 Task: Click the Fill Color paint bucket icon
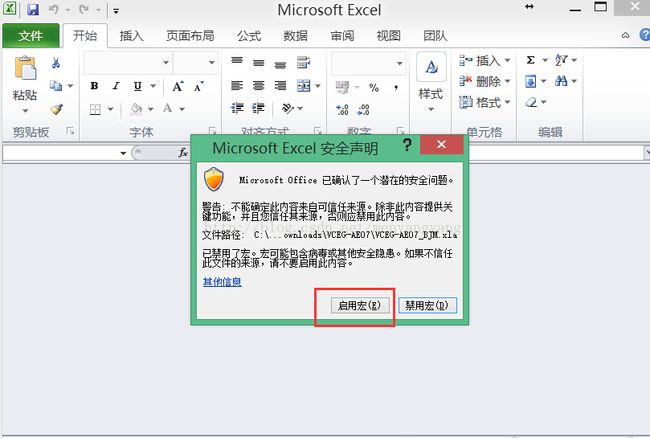point(136,109)
